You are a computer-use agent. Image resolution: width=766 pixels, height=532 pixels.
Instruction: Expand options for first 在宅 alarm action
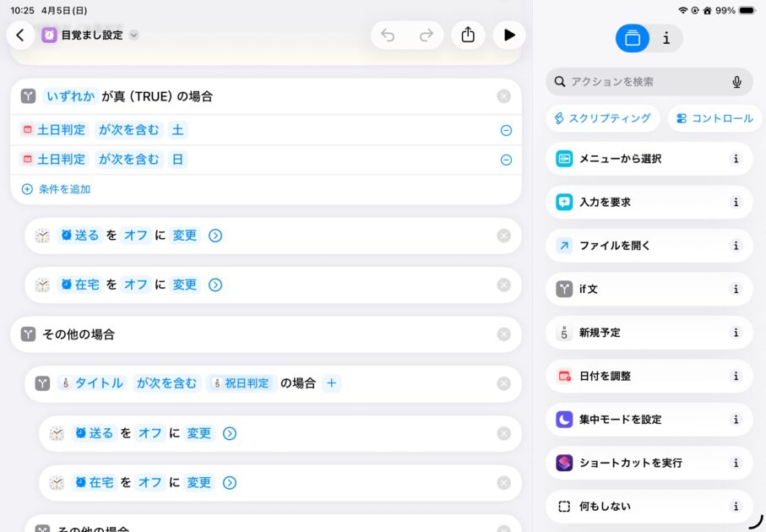[x=215, y=285]
